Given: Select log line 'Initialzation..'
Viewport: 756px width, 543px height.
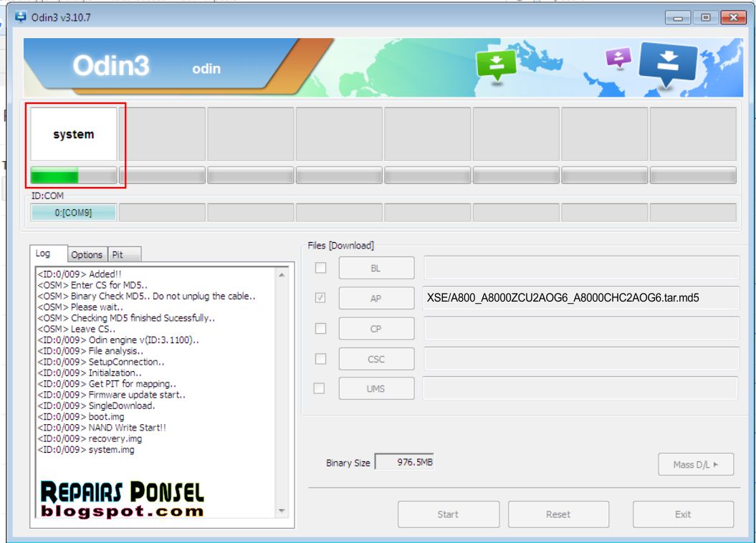Looking at the screenshot, I should [x=90, y=373].
